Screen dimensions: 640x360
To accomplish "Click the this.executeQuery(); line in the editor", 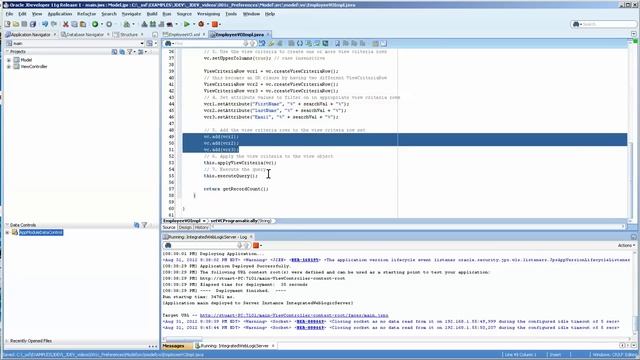I will pos(231,176).
